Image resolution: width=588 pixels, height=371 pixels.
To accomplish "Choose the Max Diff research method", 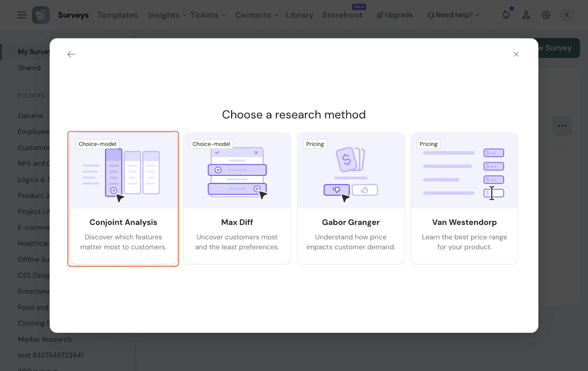I will 237,199.
